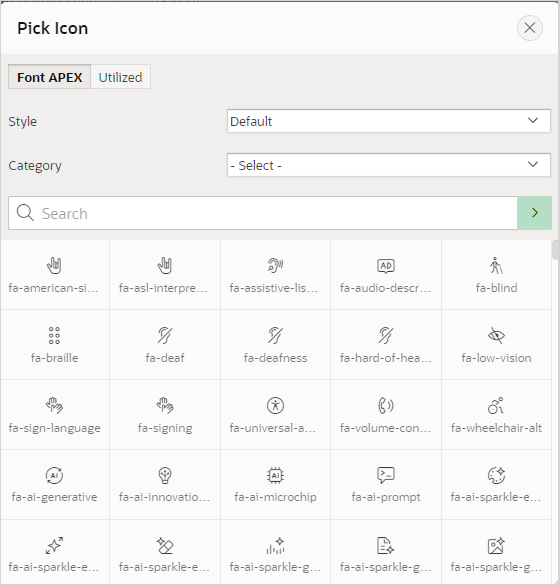Screen dimensions: 559x585
Task: Select the fa-deafness icon
Action: [x=275, y=344]
